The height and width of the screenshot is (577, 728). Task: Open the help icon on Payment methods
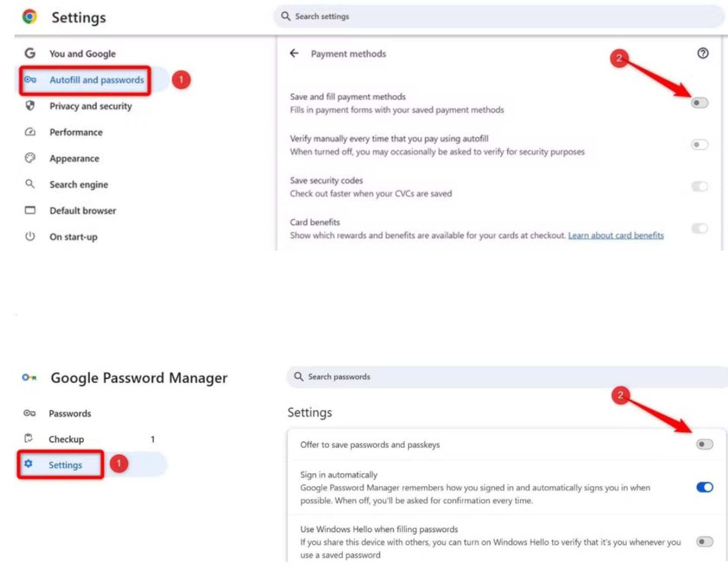pos(703,53)
